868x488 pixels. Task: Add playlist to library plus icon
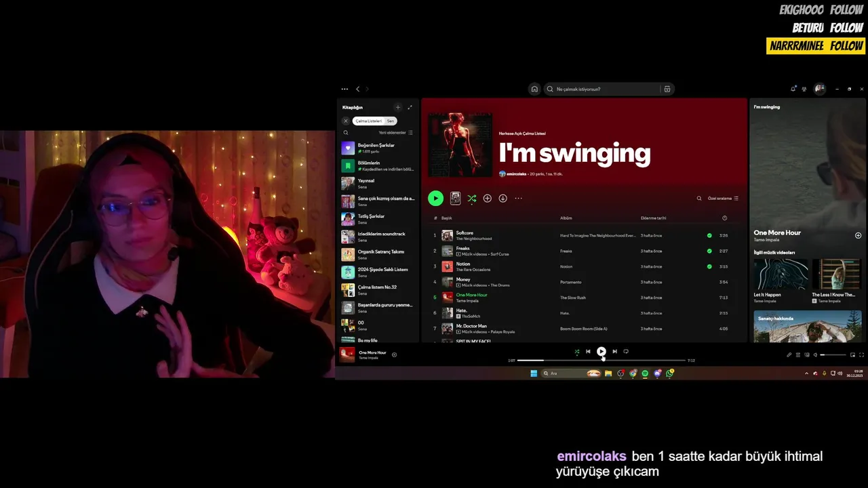[x=487, y=198]
